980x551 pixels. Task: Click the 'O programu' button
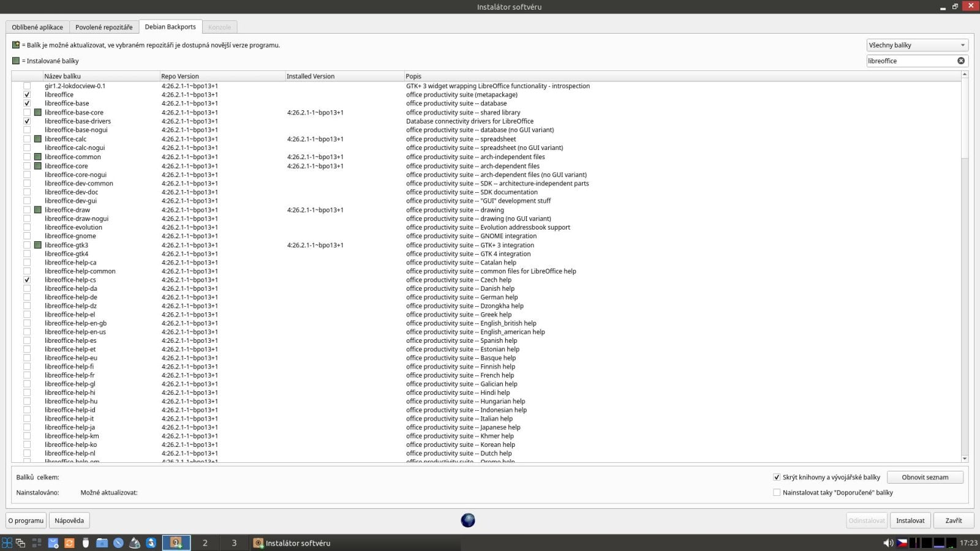[26, 520]
